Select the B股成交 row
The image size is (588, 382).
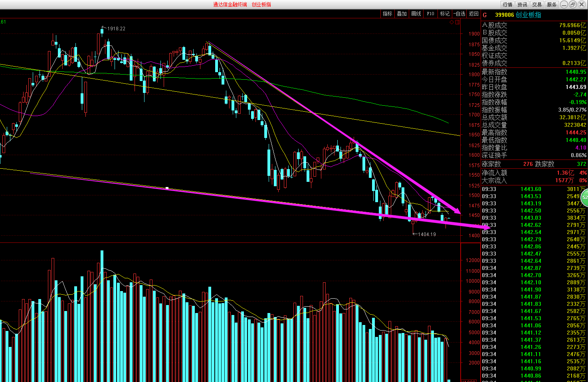tap(534, 33)
